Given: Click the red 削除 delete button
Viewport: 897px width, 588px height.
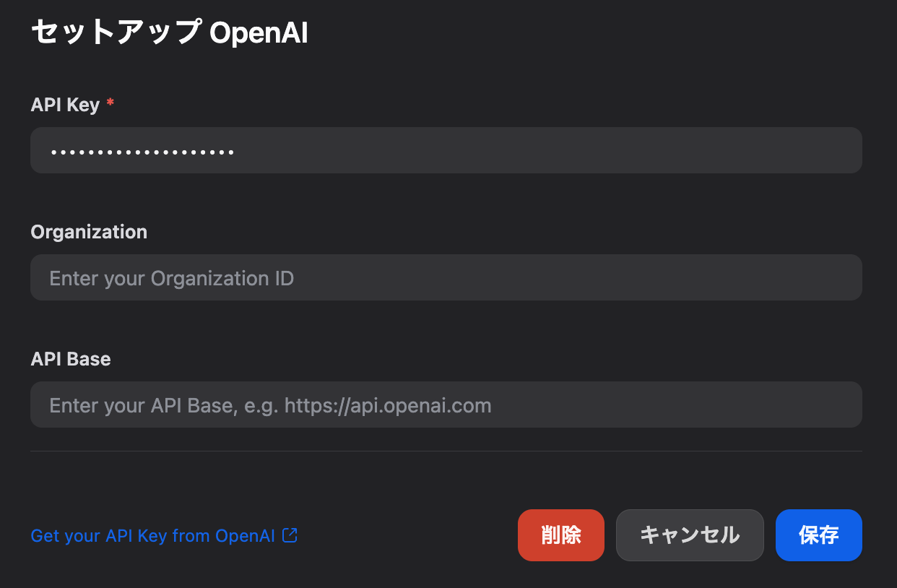Looking at the screenshot, I should (x=561, y=535).
